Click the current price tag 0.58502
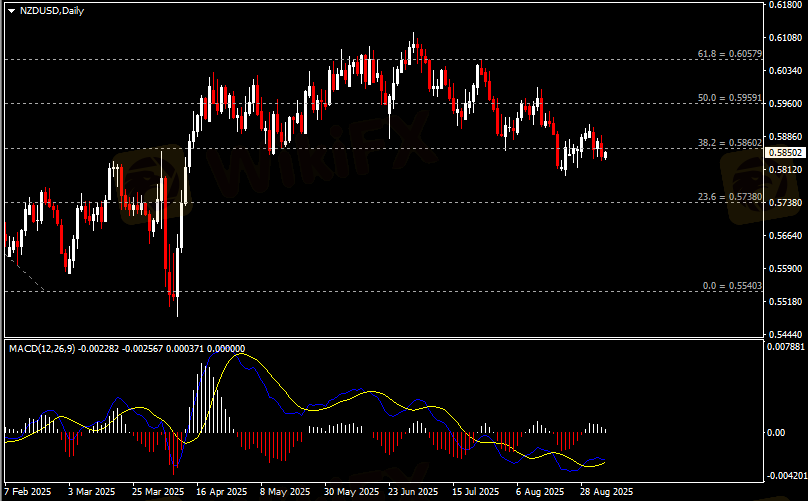 pyautogui.click(x=783, y=152)
